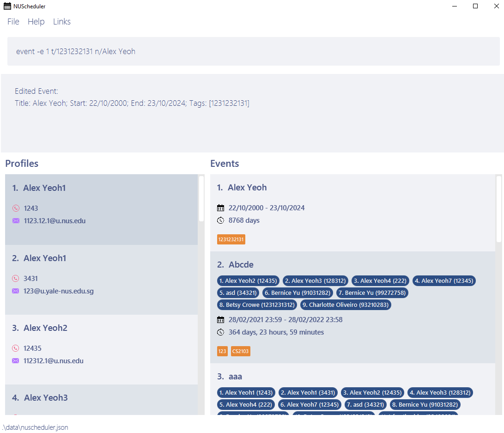Click phone icon next to 12435
Image resolution: width=504 pixels, height=433 pixels.
pyautogui.click(x=15, y=348)
